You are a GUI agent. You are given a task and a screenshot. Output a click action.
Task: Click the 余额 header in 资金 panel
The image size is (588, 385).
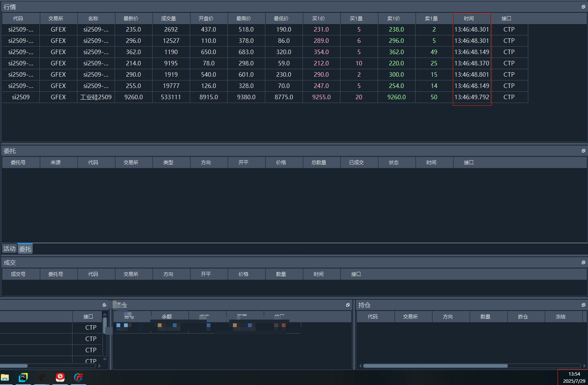pos(170,317)
